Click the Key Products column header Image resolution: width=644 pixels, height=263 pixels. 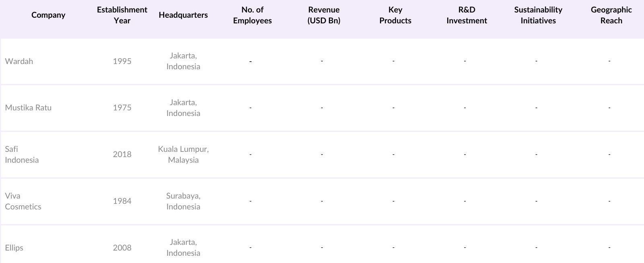click(x=395, y=15)
